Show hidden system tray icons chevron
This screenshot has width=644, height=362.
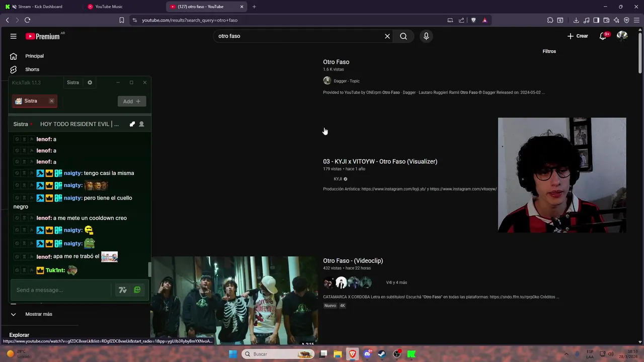(566, 354)
